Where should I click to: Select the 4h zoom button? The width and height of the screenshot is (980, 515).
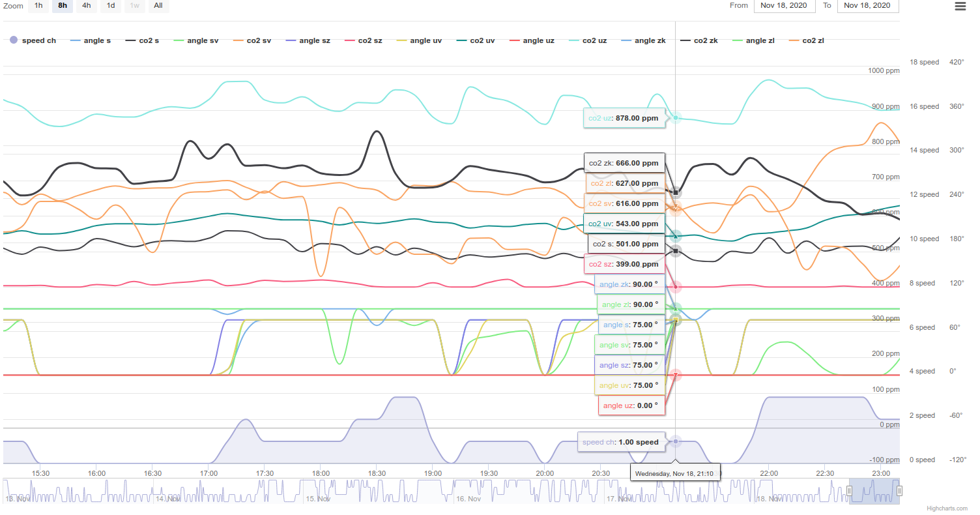coord(87,6)
